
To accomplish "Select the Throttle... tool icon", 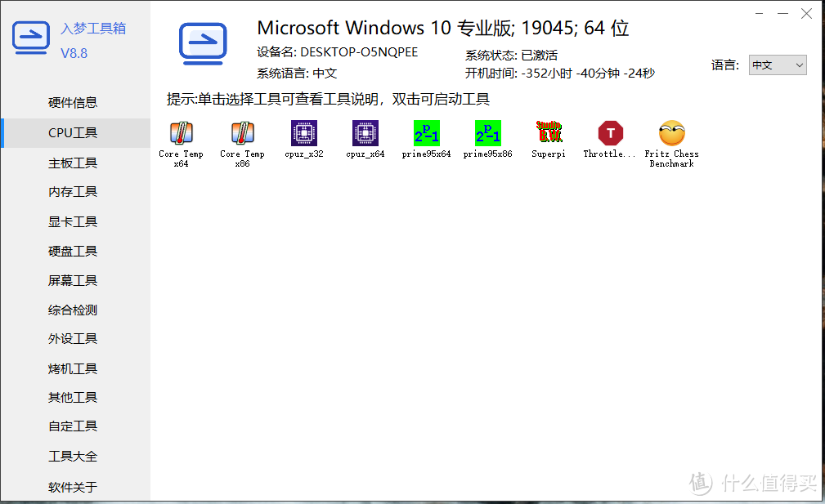I will (x=610, y=133).
